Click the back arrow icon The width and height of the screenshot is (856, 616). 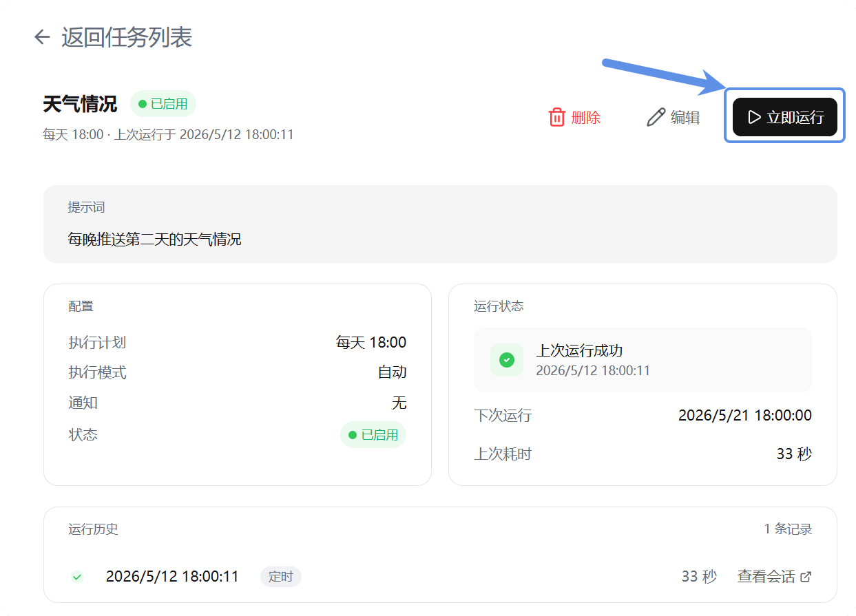point(43,37)
